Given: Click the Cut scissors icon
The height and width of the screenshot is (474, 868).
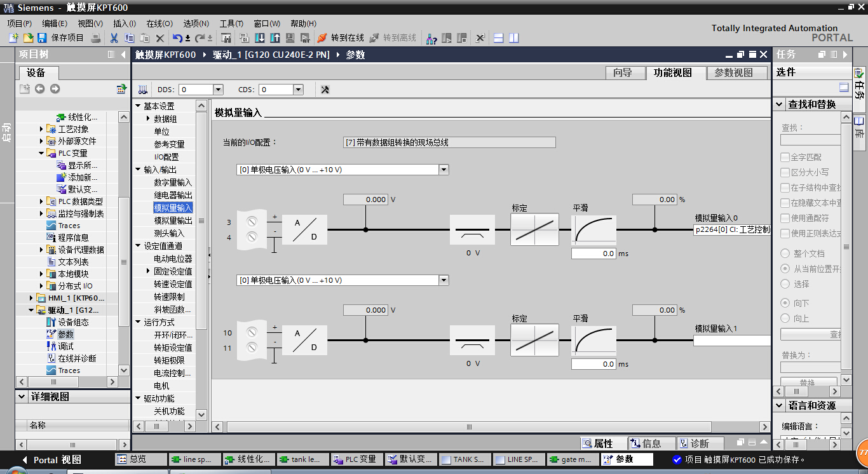Looking at the screenshot, I should pyautogui.click(x=114, y=38).
